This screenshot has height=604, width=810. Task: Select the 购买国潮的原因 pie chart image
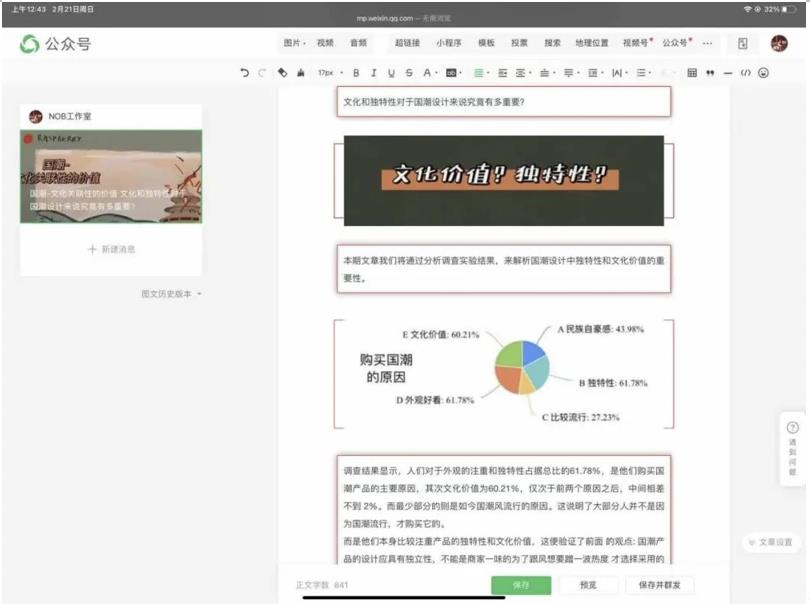pyautogui.click(x=504, y=374)
